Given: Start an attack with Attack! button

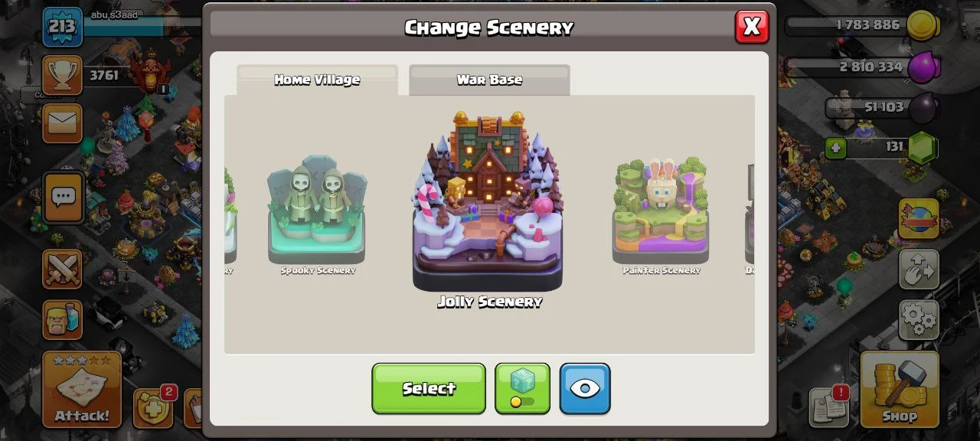Looking at the screenshot, I should 82,389.
